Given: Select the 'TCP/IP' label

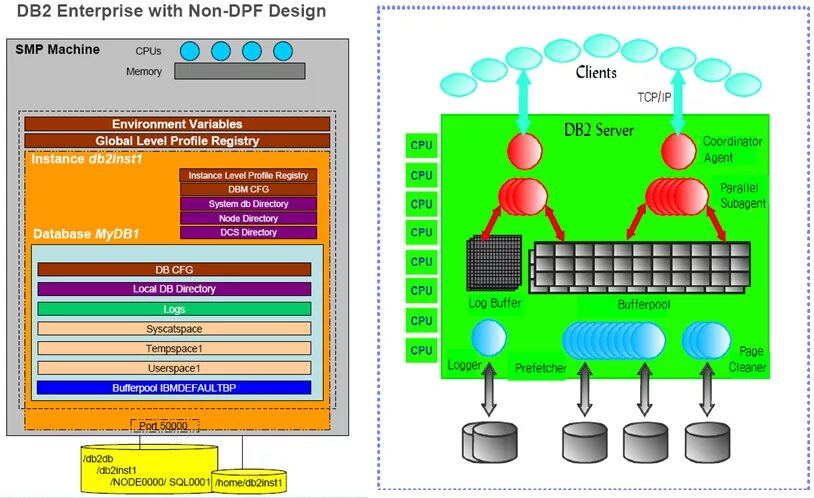Looking at the screenshot, I should coord(654,97).
